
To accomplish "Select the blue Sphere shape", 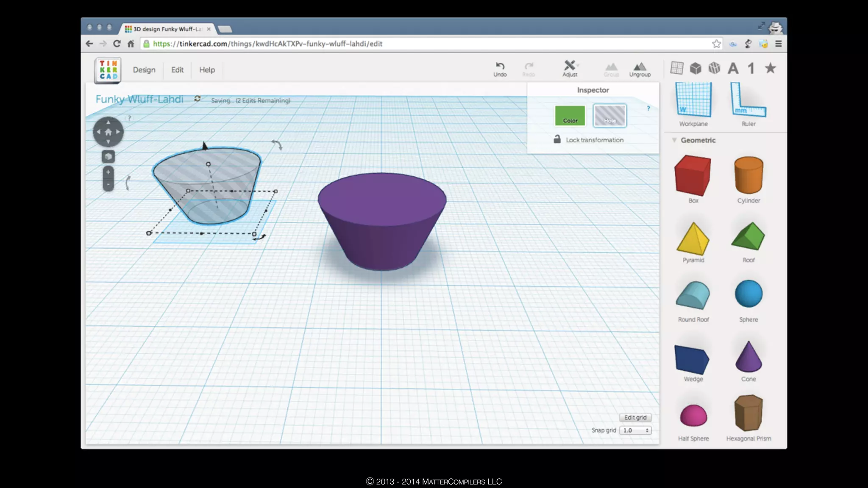I will [x=748, y=294].
